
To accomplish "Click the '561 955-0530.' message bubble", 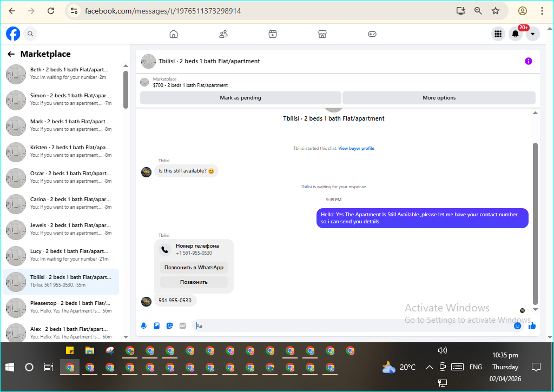I will 176,301.
